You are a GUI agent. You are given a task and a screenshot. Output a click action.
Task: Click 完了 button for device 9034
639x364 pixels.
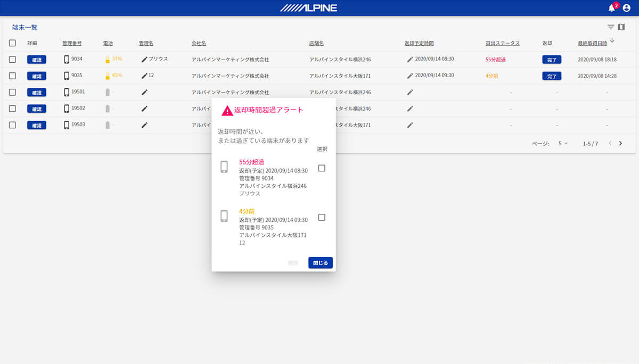click(x=552, y=60)
